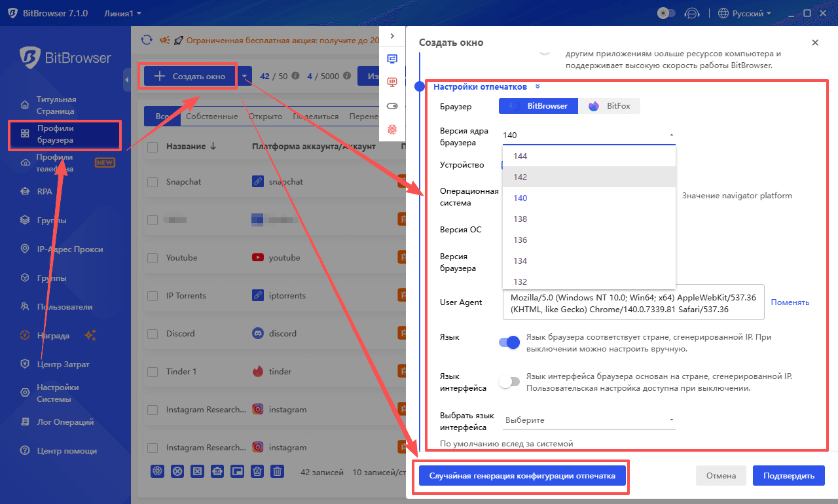Check the Snapchat profile row checkbox

(153, 182)
